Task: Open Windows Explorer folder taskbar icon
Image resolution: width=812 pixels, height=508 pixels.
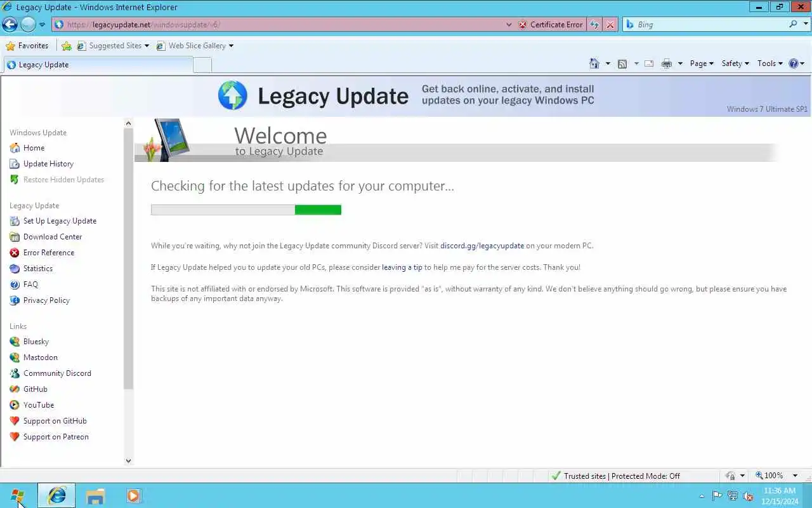Action: pos(95,496)
